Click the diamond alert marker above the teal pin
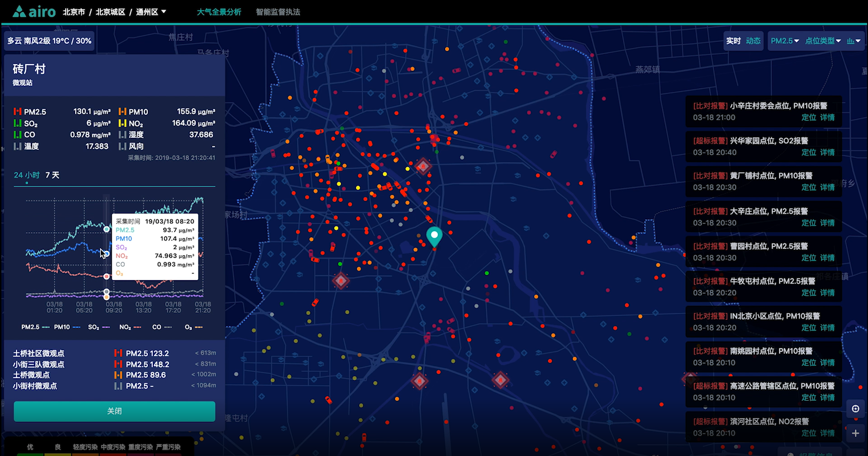The height and width of the screenshot is (456, 868). click(x=423, y=166)
